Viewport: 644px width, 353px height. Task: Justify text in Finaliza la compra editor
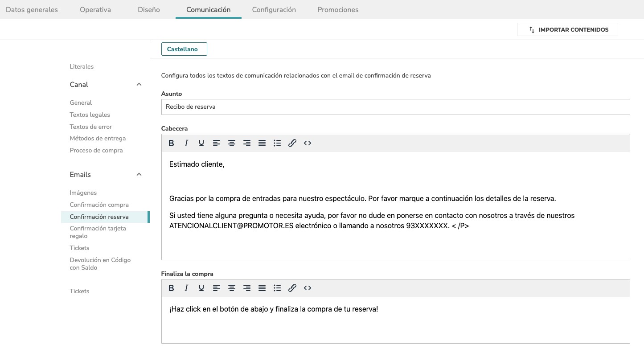click(262, 288)
